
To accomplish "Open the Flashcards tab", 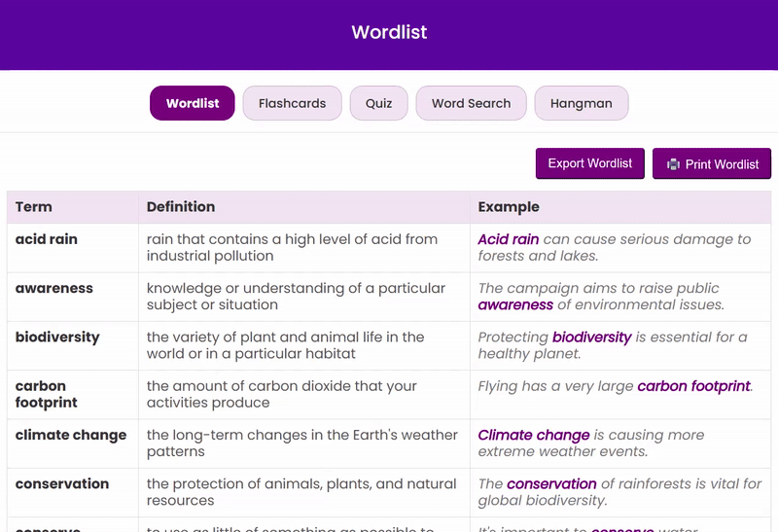I will point(292,103).
